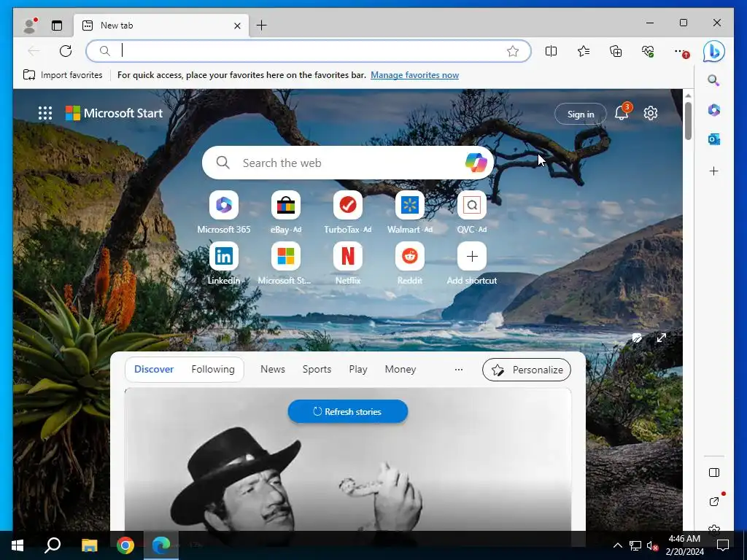
Task: Open the Windows Start menu
Action: [x=18, y=545]
